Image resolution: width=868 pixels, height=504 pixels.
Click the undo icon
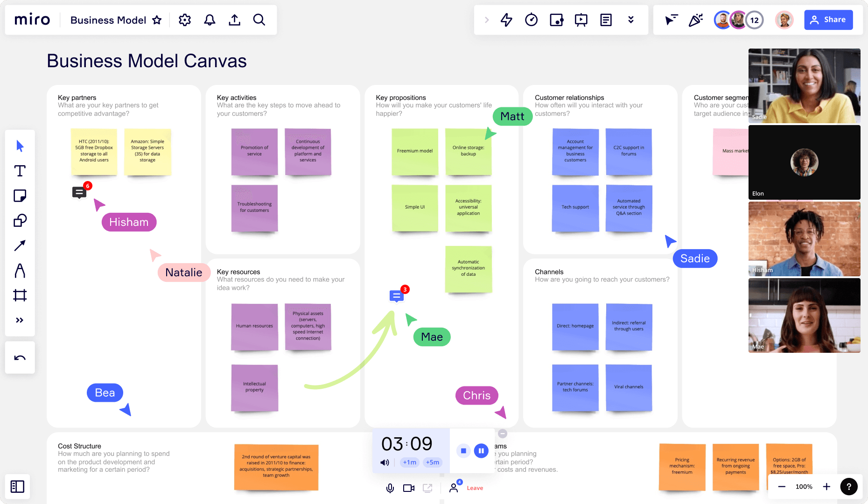coord(20,357)
